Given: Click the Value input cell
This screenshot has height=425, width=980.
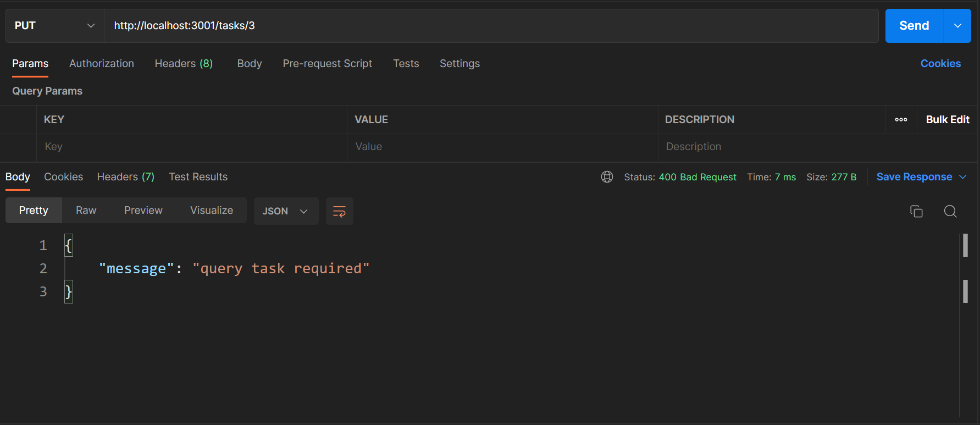Looking at the screenshot, I should click(x=502, y=147).
